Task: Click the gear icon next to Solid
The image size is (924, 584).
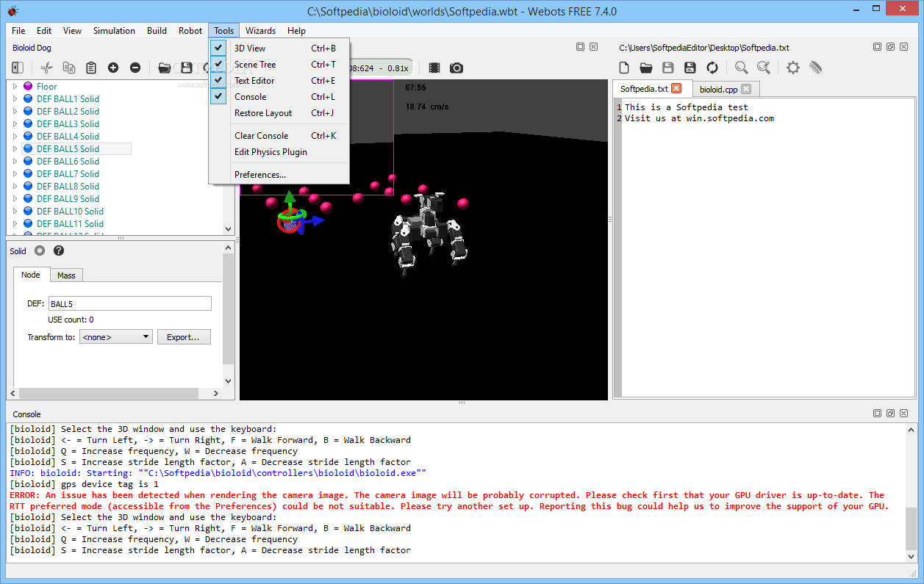Action: [40, 250]
